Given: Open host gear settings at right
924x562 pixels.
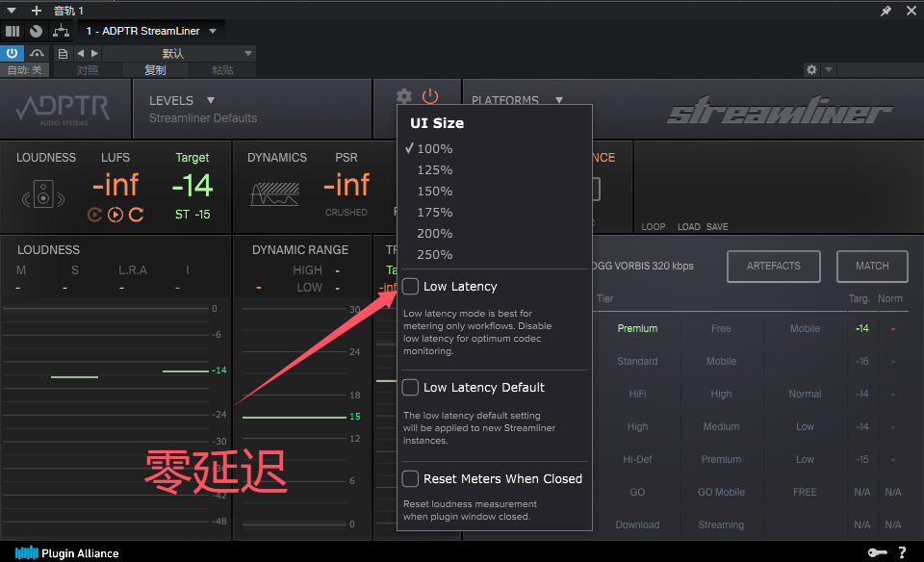Looking at the screenshot, I should tap(811, 69).
